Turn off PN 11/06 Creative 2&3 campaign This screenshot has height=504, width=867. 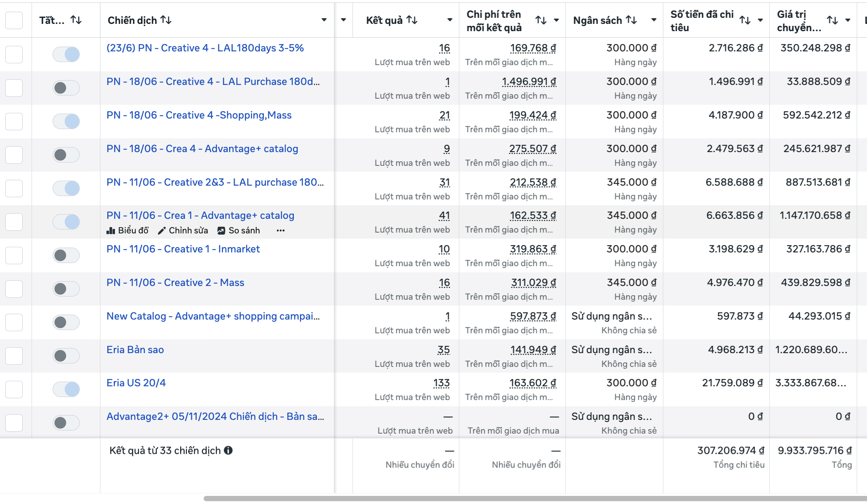click(x=66, y=188)
